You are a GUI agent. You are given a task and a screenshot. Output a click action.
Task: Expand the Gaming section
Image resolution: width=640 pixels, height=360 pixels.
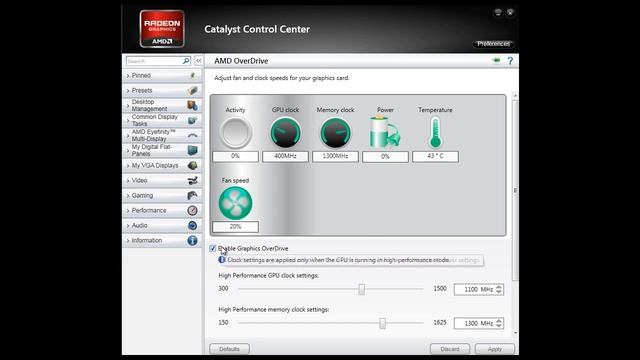[x=162, y=195]
